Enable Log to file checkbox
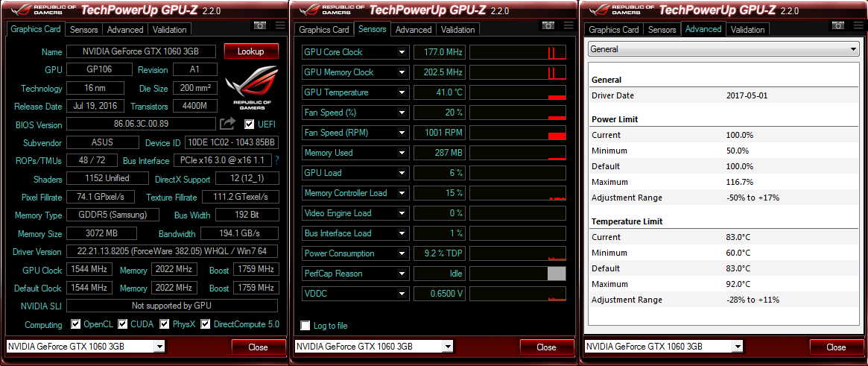The width and height of the screenshot is (868, 366). click(x=305, y=326)
